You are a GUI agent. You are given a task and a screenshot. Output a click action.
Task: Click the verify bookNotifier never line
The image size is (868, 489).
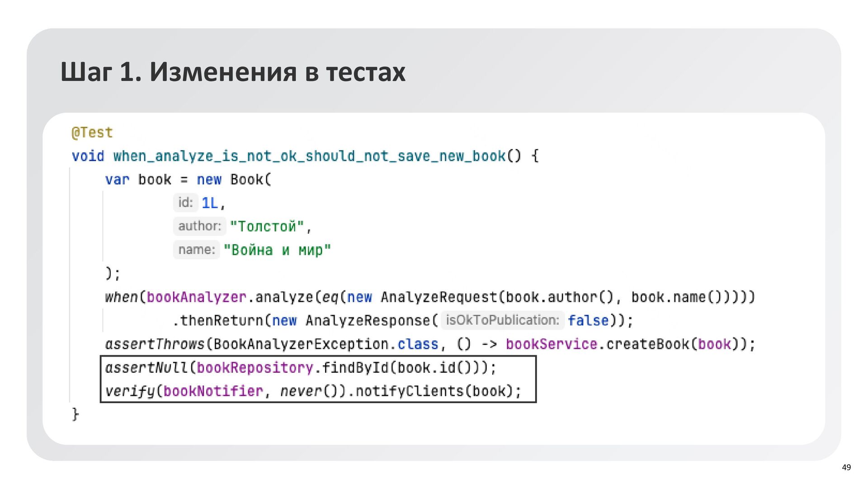click(313, 391)
